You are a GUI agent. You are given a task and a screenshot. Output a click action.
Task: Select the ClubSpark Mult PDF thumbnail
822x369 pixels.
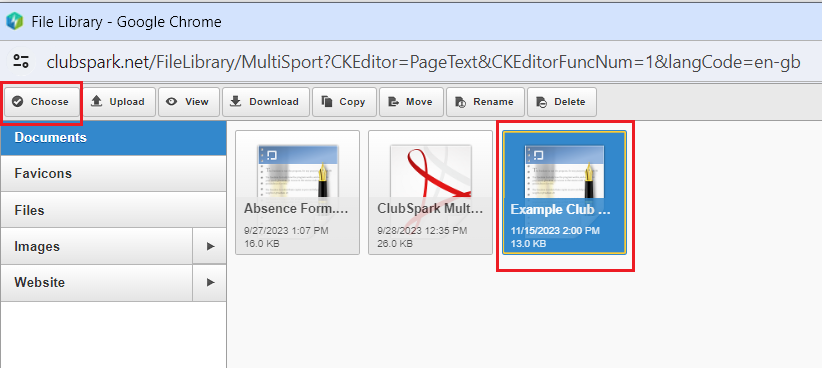pyautogui.click(x=430, y=192)
